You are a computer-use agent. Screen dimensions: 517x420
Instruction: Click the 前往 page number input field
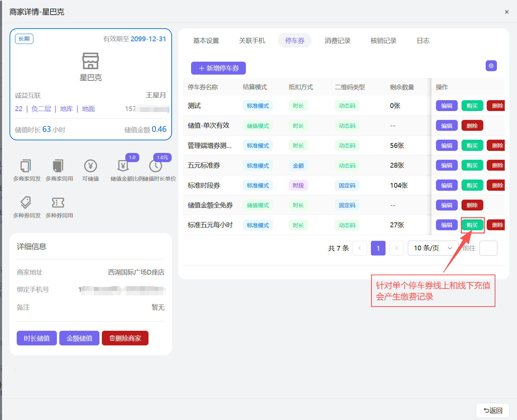point(488,248)
